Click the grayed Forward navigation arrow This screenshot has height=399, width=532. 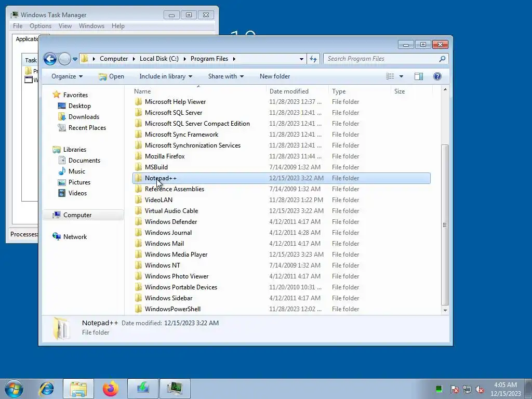pyautogui.click(x=64, y=59)
